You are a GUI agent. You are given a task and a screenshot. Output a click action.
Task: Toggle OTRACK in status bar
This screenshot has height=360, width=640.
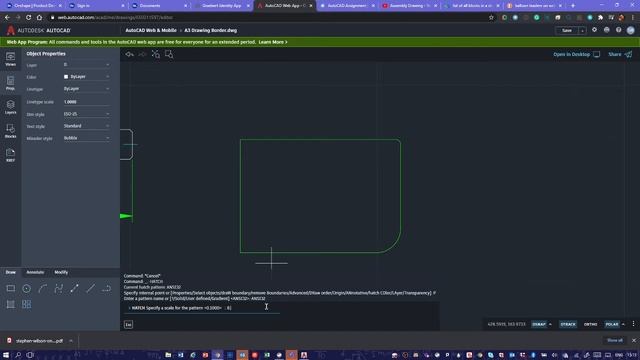[568, 324]
